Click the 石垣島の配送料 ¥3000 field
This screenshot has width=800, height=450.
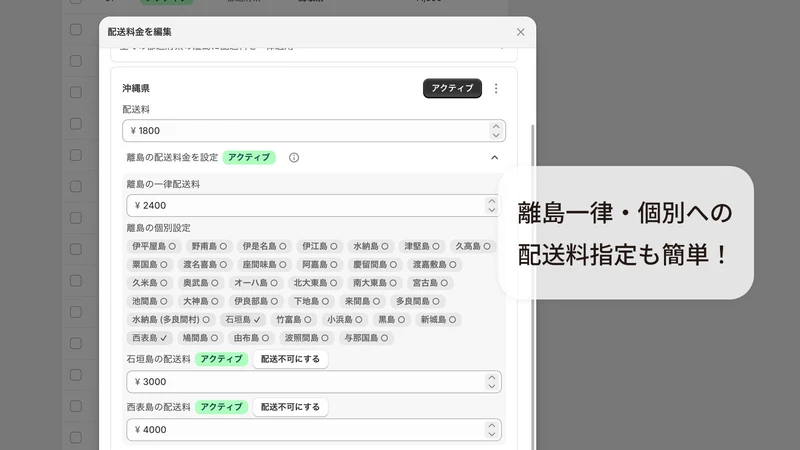[x=314, y=382]
